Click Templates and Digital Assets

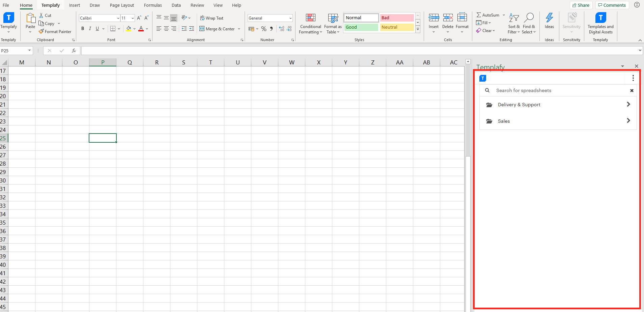600,23
